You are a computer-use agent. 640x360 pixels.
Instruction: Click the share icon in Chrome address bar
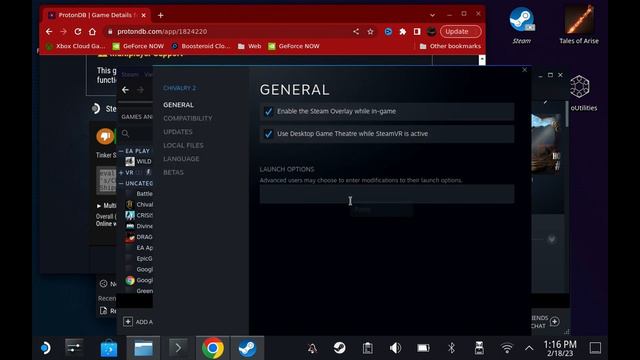point(356,31)
